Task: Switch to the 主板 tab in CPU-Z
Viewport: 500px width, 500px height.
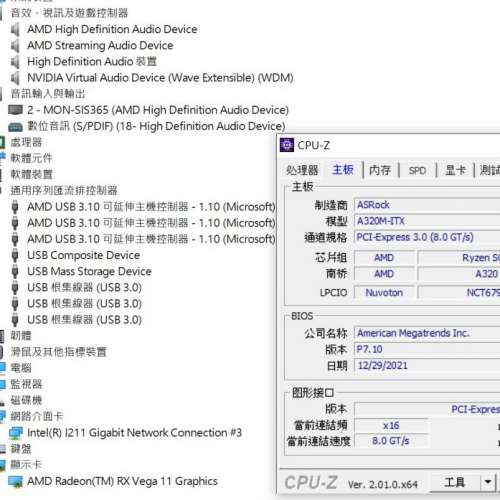Action: click(343, 170)
